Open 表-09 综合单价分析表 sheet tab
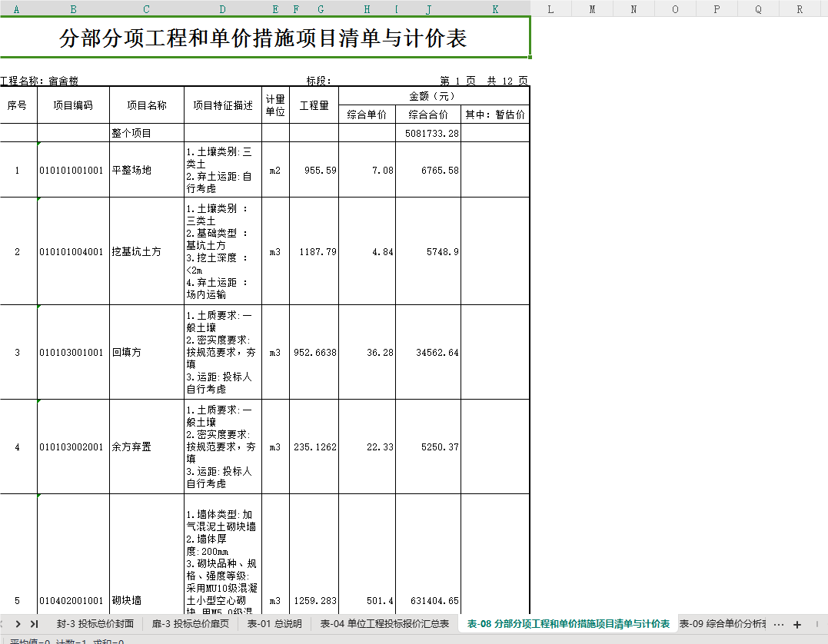This screenshot has height=644, width=828. pyautogui.click(x=723, y=624)
